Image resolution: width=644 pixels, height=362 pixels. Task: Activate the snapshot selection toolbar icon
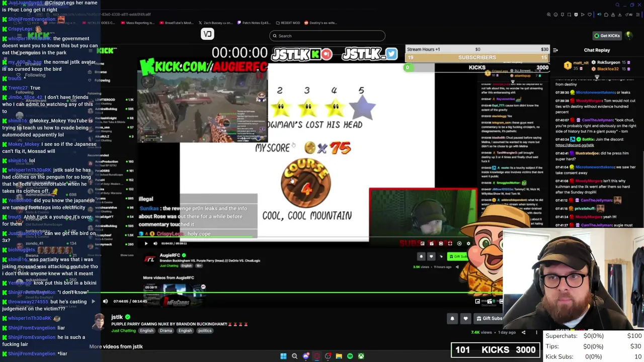pos(569,15)
